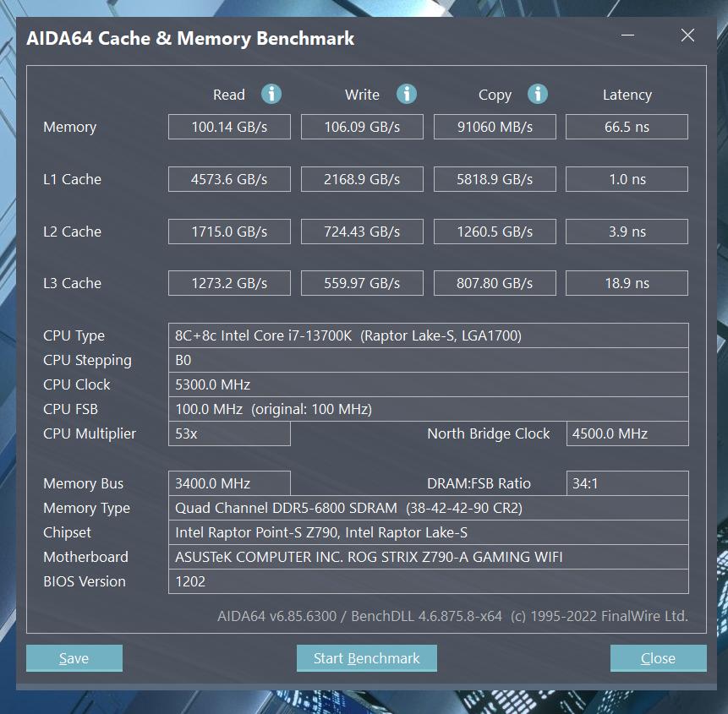Select the North Bridge Clock 4500.0 MHz field
Screen dimensions: 728x714
tap(627, 433)
